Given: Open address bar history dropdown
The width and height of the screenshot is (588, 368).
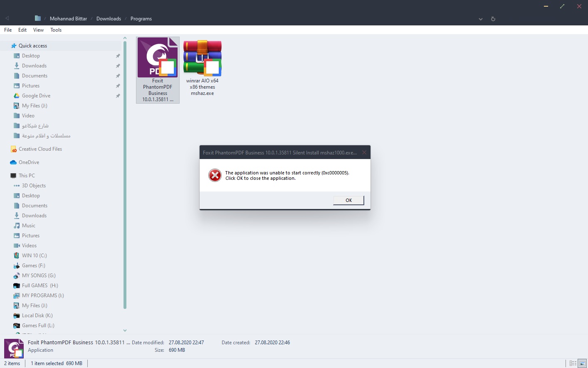Looking at the screenshot, I should pos(481,19).
